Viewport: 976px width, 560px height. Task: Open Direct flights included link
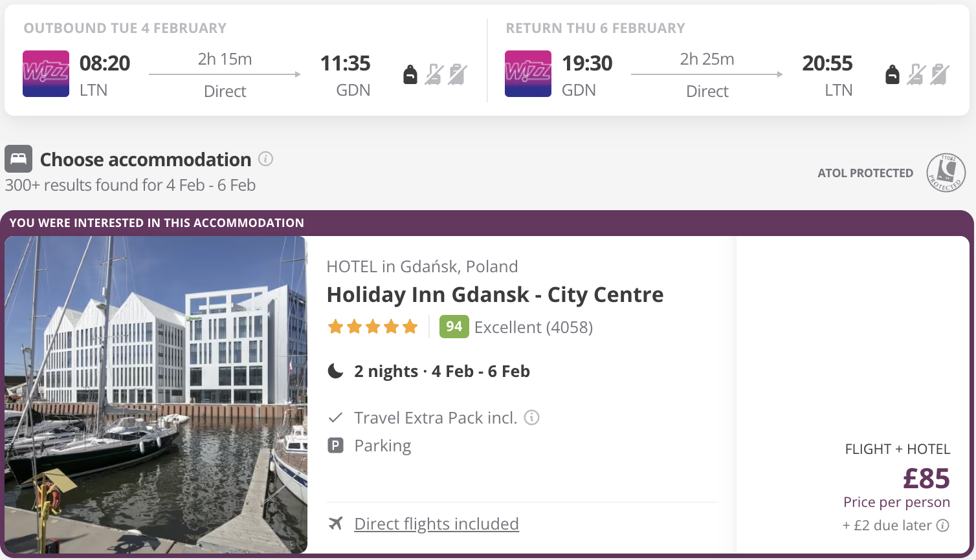tap(436, 524)
